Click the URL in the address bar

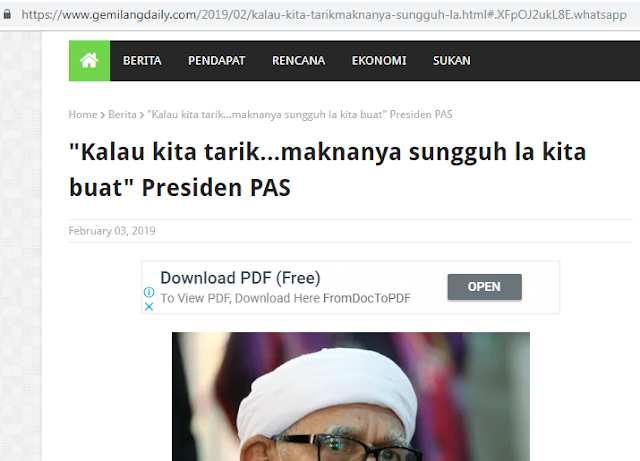pos(324,15)
